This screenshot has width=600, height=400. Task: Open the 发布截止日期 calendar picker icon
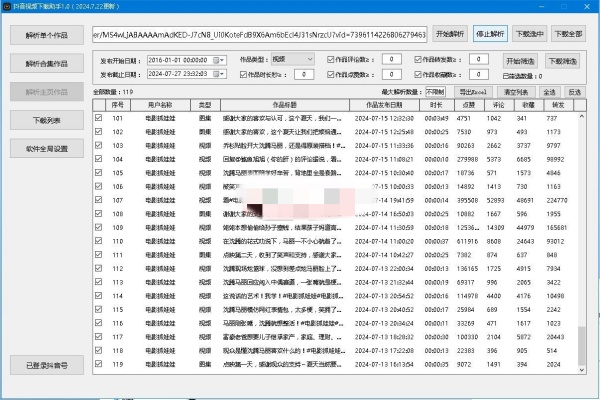(220, 73)
